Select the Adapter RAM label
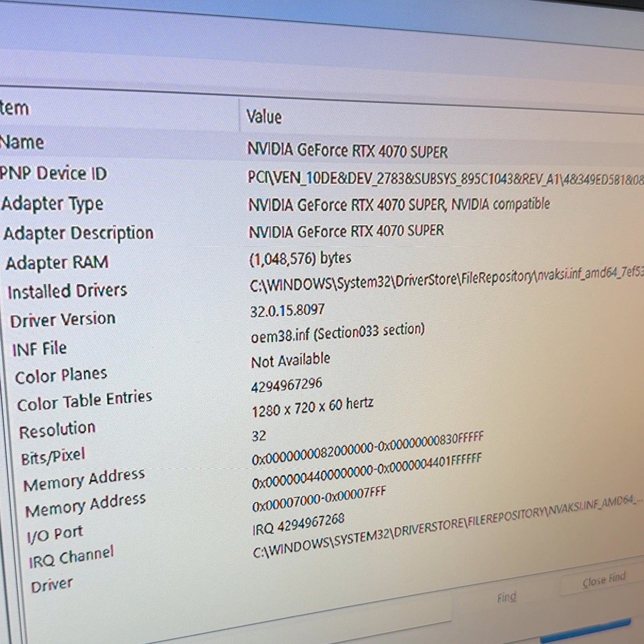Image resolution: width=644 pixels, height=644 pixels. pyautogui.click(x=57, y=263)
